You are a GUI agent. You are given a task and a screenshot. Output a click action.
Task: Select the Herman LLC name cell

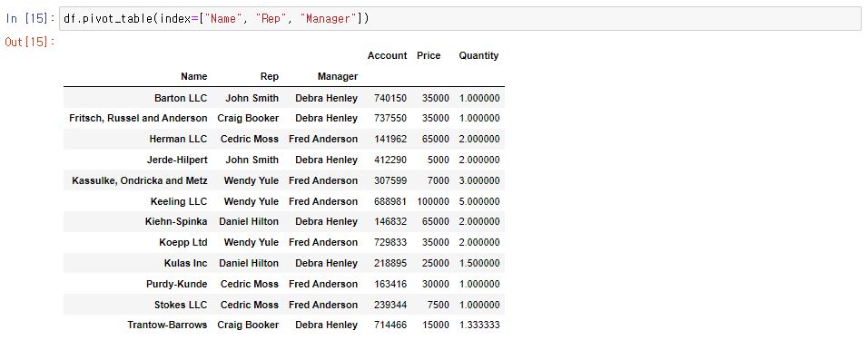tap(178, 139)
